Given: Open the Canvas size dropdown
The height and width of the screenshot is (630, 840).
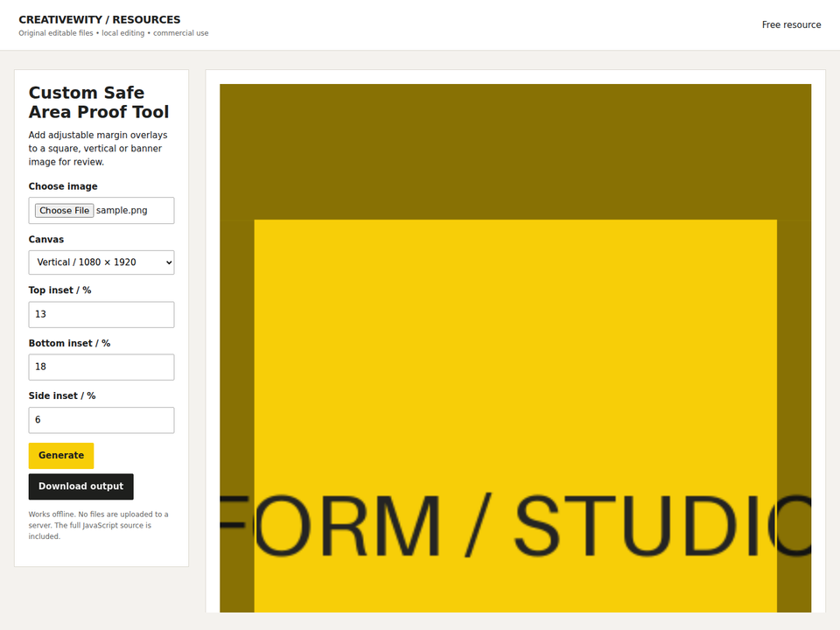Looking at the screenshot, I should tap(101, 262).
